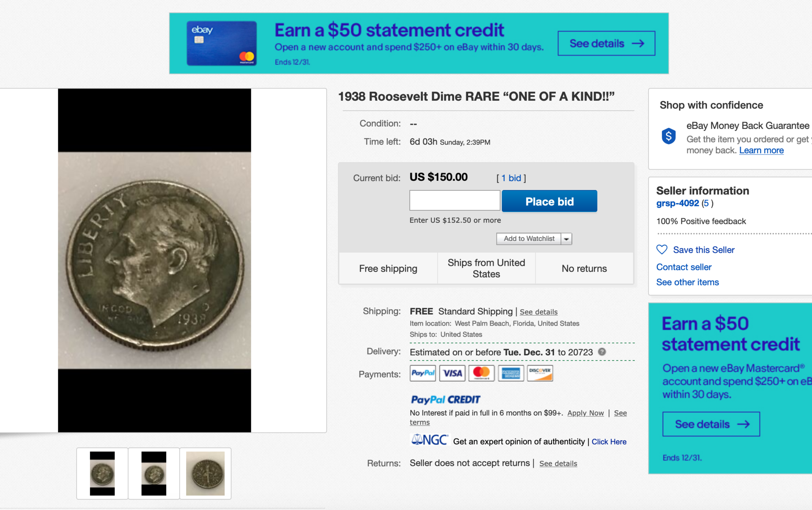
Task: Click the American Express payment icon
Action: 511,373
